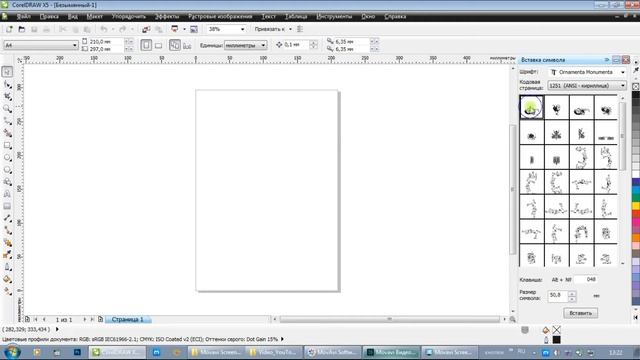Click the Alt+ key code 048 field

[586, 280]
